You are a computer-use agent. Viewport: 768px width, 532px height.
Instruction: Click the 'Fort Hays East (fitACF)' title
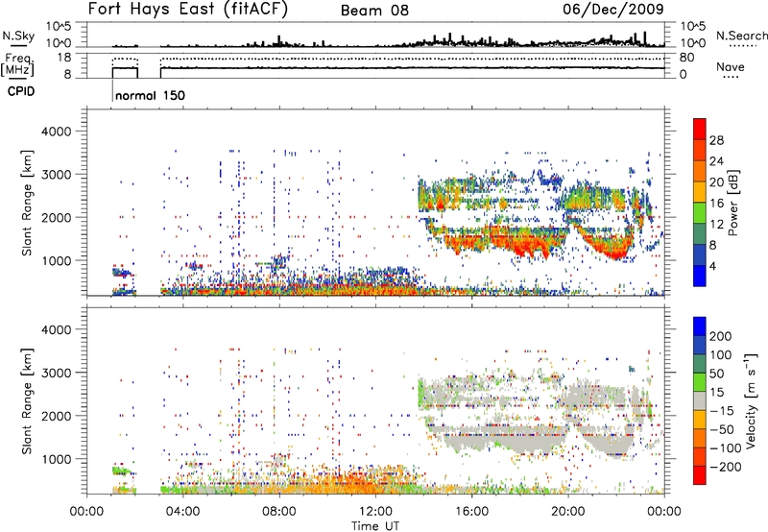click(188, 9)
